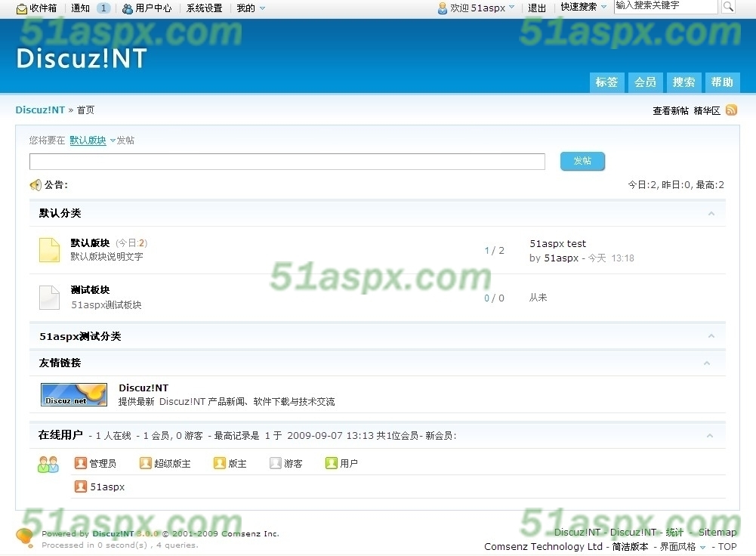The width and height of the screenshot is (756, 556).
Task: Click the Discuz.net link banner image
Action: click(x=74, y=394)
